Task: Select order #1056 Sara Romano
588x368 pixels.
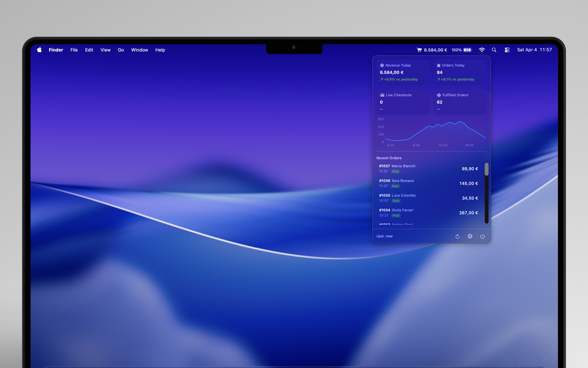Action: [429, 183]
